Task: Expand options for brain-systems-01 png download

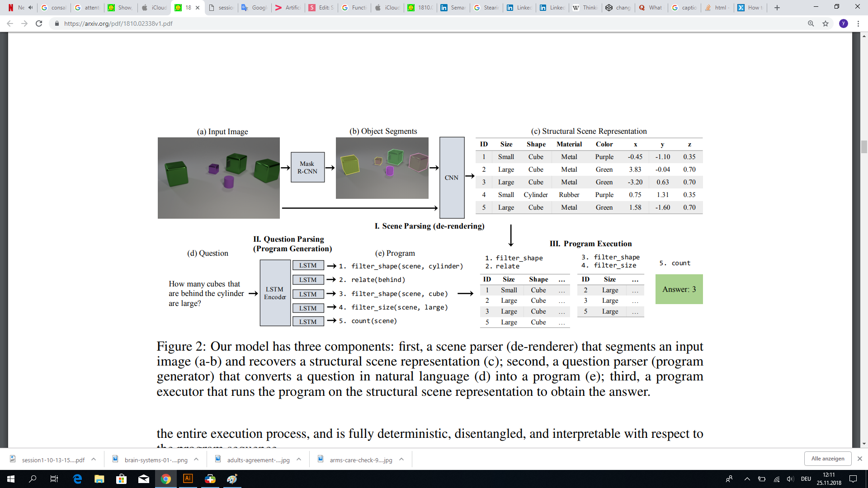Action: (x=196, y=459)
